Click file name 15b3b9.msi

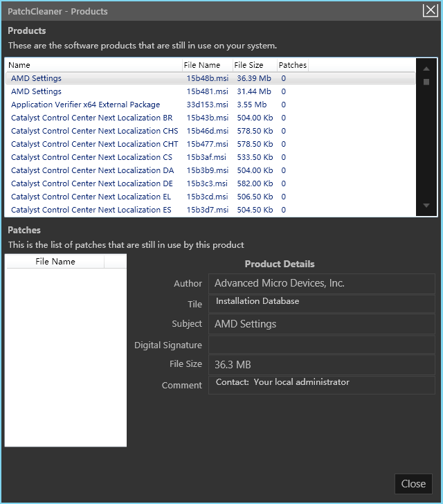point(208,170)
